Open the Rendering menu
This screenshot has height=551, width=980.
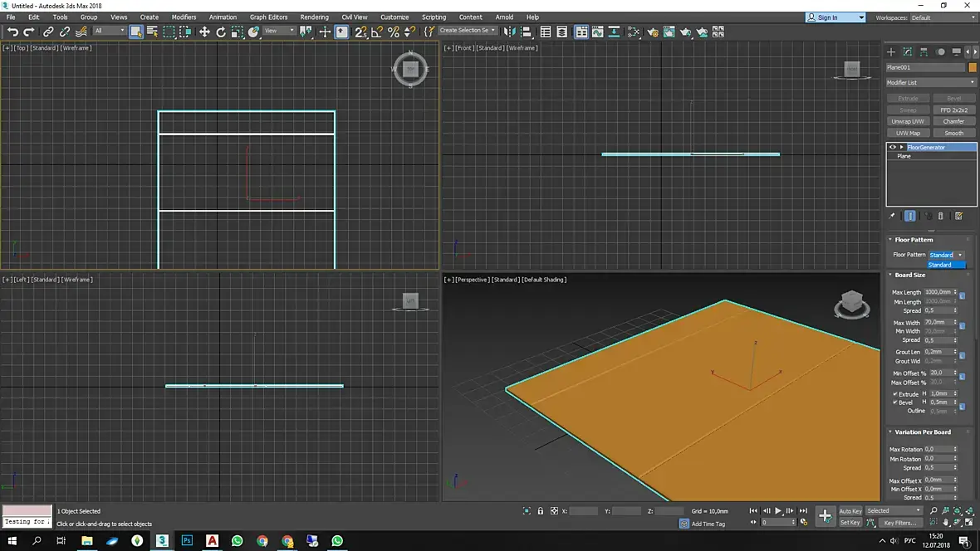(314, 17)
